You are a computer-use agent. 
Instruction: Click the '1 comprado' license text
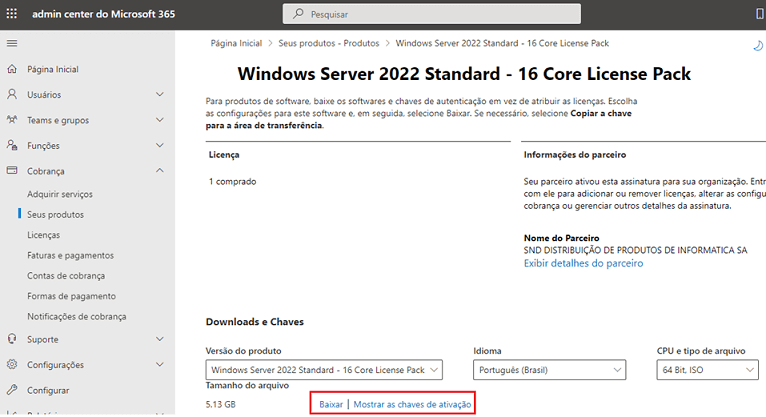[x=233, y=181]
